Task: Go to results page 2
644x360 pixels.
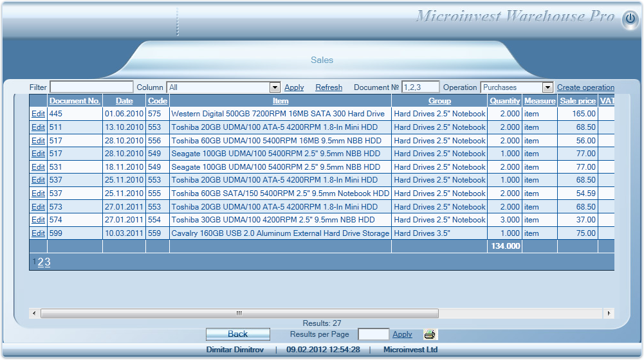Action: click(x=41, y=262)
